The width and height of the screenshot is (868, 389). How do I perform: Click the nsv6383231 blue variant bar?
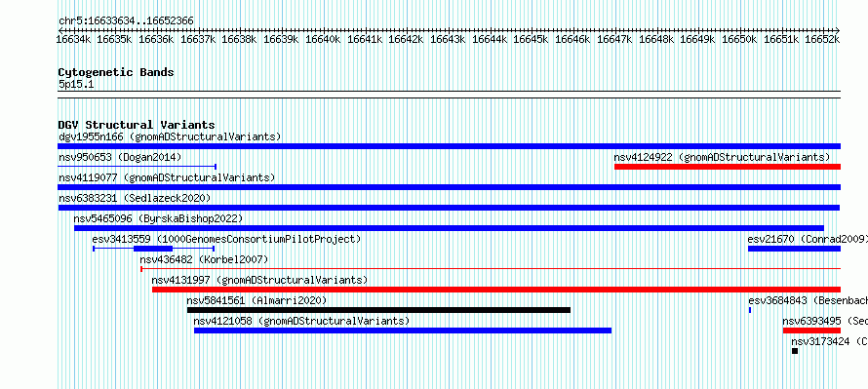coord(449,208)
